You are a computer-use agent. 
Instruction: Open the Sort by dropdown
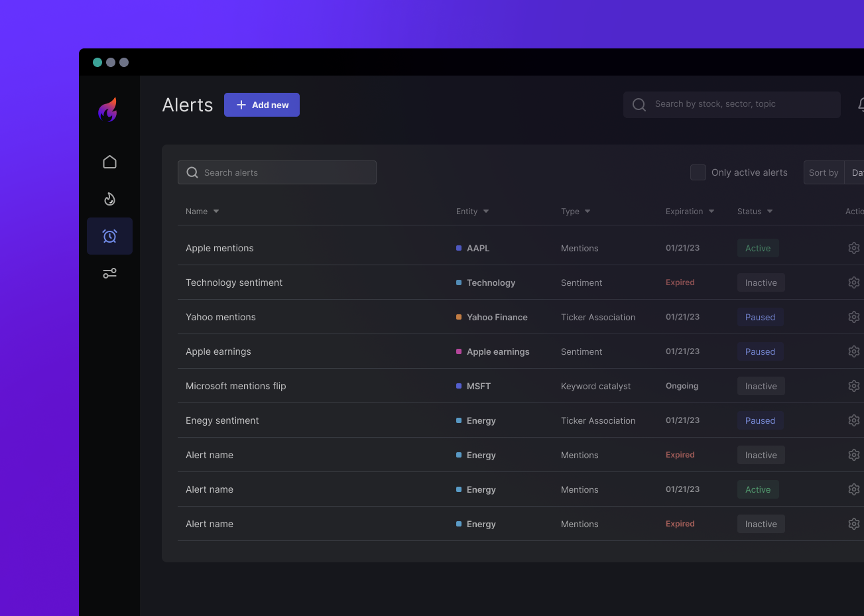click(833, 172)
